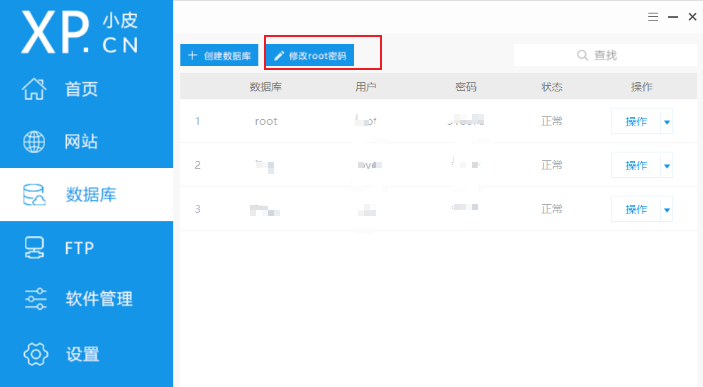Screen dimensions: 703x387
Task: Expand the 操作 dropdown arrow in row 1
Action: [667, 122]
